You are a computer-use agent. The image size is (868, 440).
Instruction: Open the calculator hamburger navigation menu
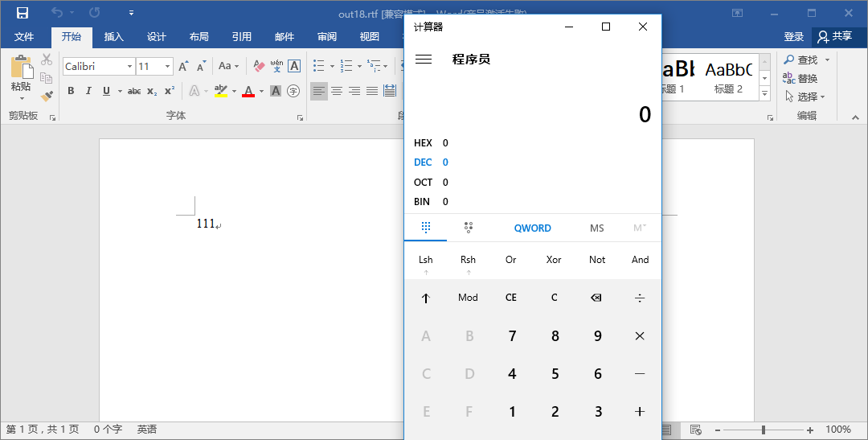[x=424, y=60]
